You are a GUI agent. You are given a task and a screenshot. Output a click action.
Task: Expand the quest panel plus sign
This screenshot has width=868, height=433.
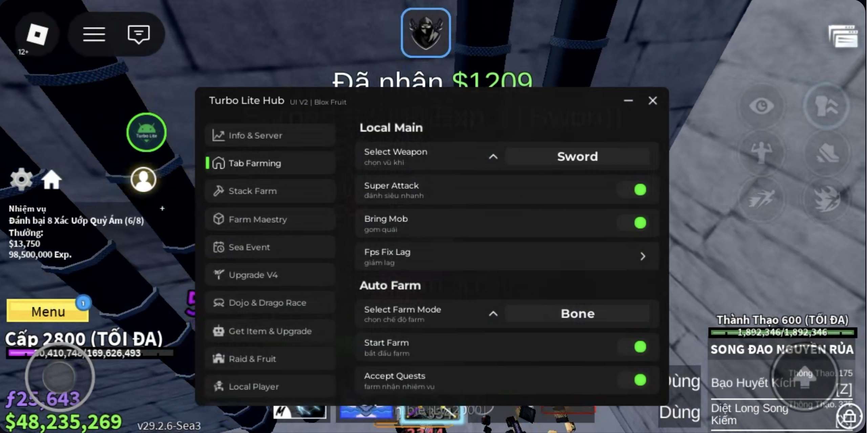point(162,208)
